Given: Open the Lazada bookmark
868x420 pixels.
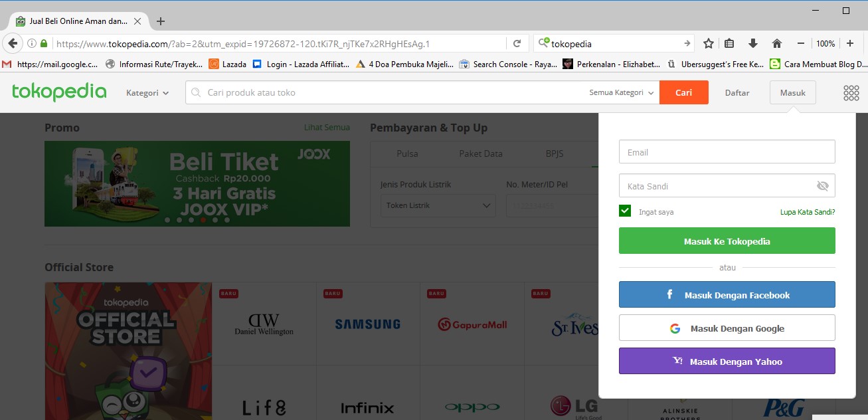Looking at the screenshot, I should click(228, 64).
